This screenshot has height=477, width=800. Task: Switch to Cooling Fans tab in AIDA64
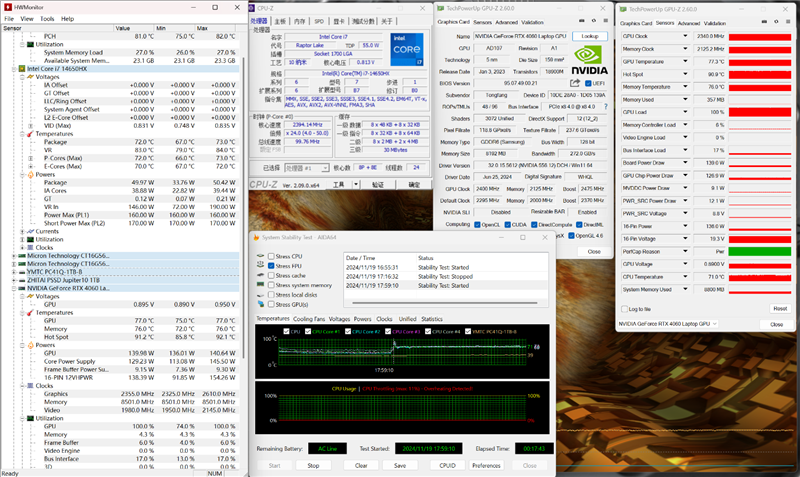click(x=309, y=319)
